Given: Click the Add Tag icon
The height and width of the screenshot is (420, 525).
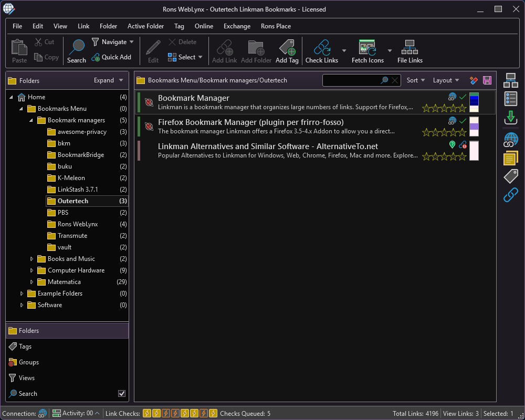Looking at the screenshot, I should pos(287,47).
